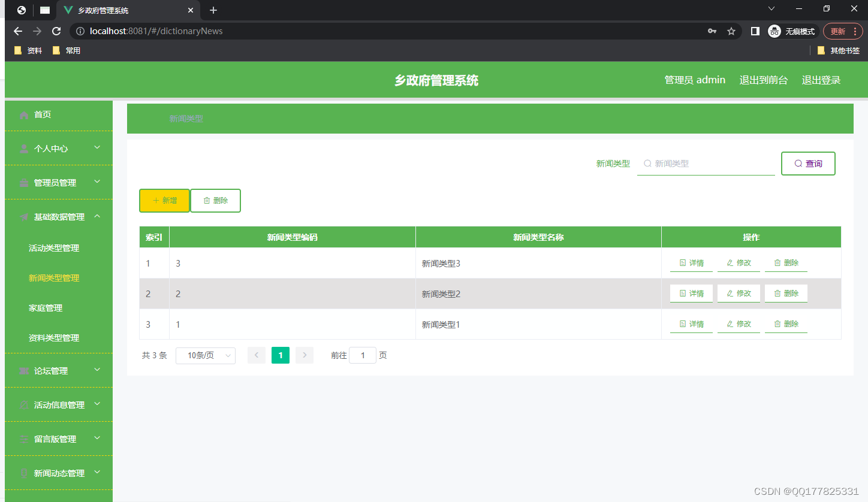This screenshot has height=502, width=868.
Task: Click the icon beside 基础数据管理
Action: 24,217
